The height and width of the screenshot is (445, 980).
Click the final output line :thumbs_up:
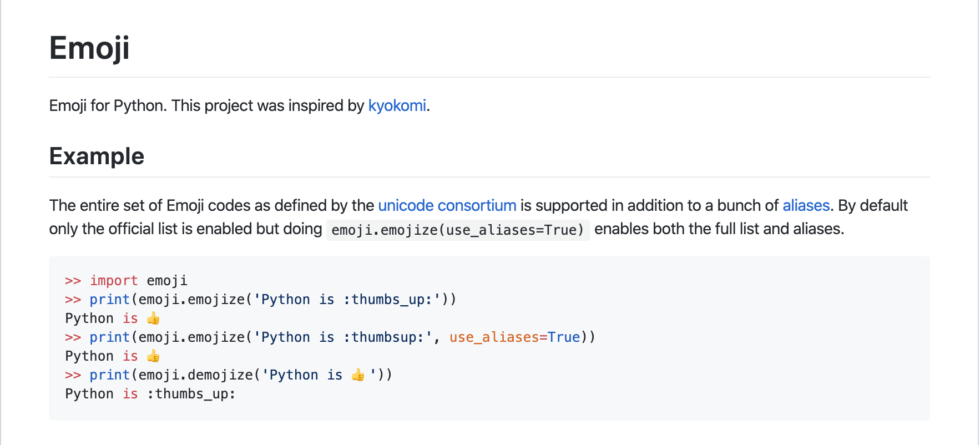coord(191,394)
